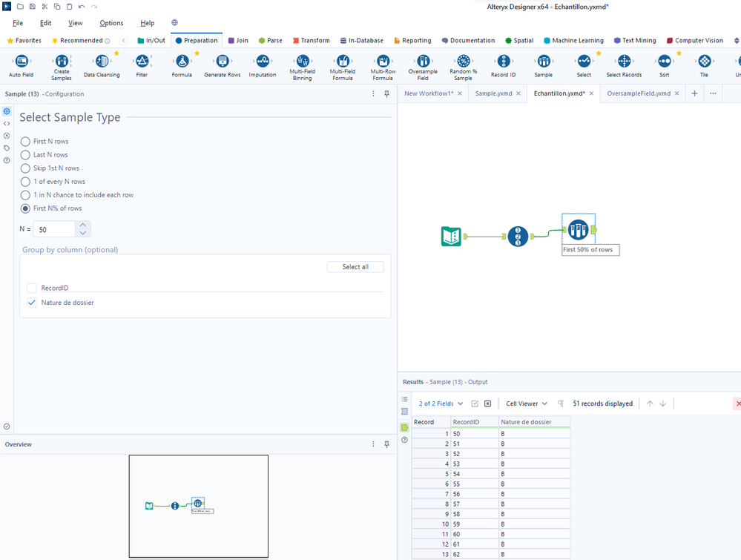Enable the RecordID group-by checkbox
The image size is (741, 560).
tap(32, 288)
